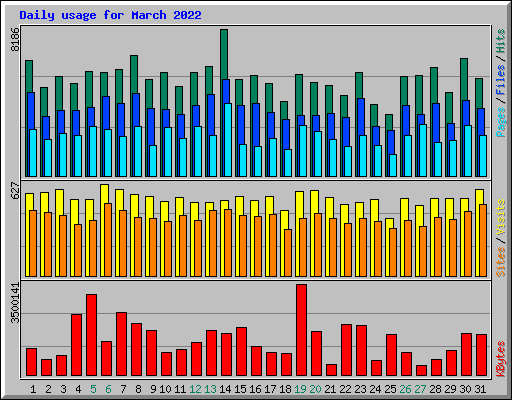512x400 pixels.
Task: Click the 'KBytes' legend label
Action: pos(501,359)
